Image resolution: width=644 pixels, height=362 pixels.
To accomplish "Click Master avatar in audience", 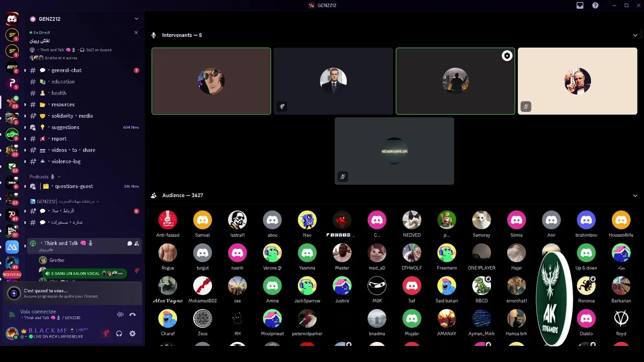I will [342, 252].
